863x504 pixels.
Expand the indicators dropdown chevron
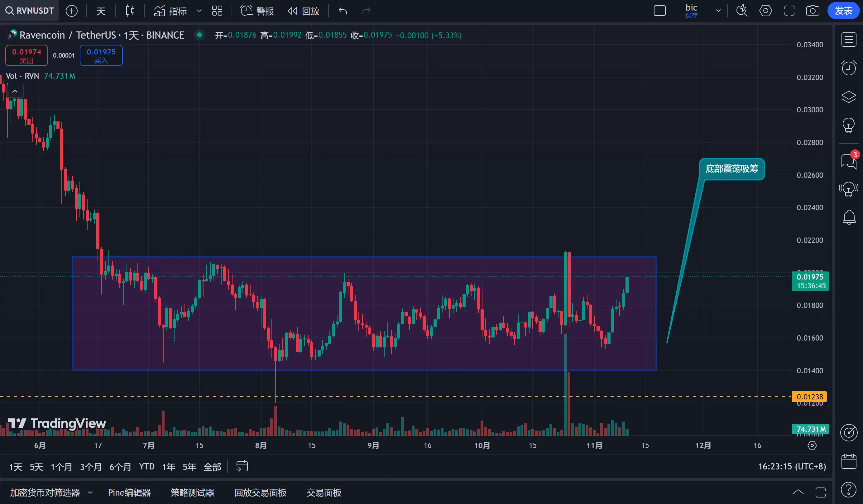(x=199, y=11)
